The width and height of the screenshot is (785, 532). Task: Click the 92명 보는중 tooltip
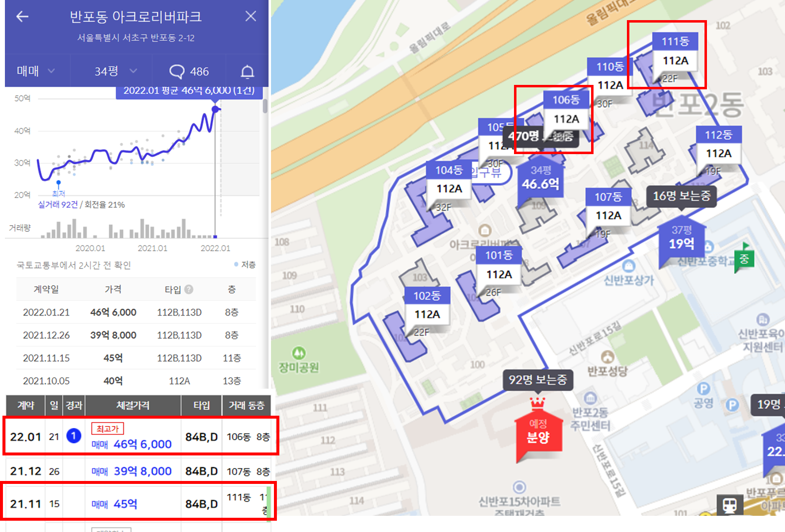click(538, 380)
